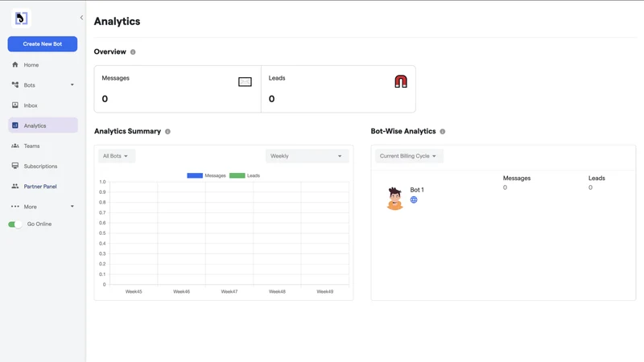Click the Create New Bot button

(43, 44)
